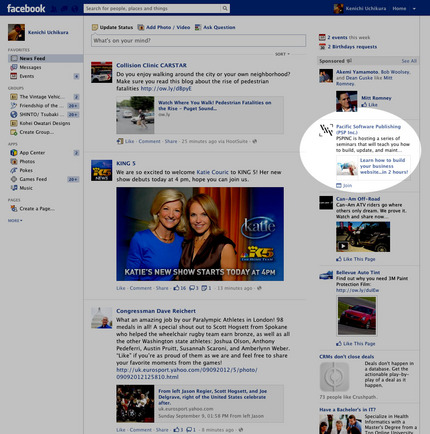Viewport: 430px width, 434px height.
Task: Click Join under PSP Inc. ad
Action: tap(344, 185)
